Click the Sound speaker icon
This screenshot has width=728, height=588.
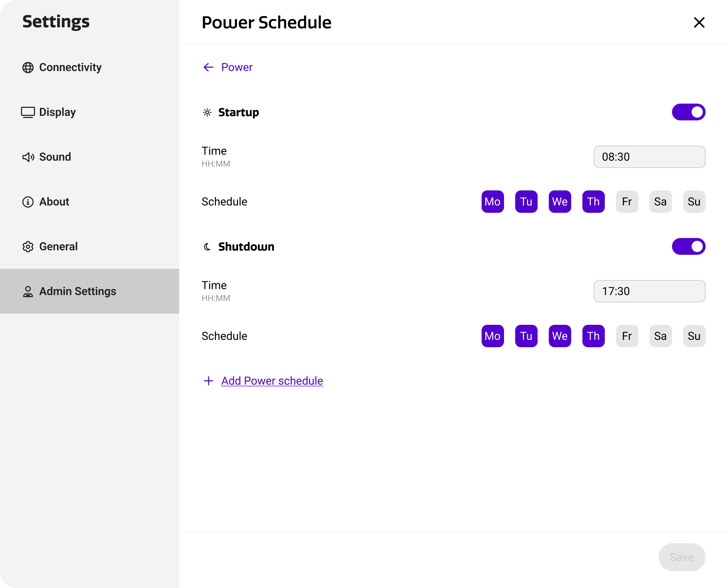pyautogui.click(x=28, y=157)
